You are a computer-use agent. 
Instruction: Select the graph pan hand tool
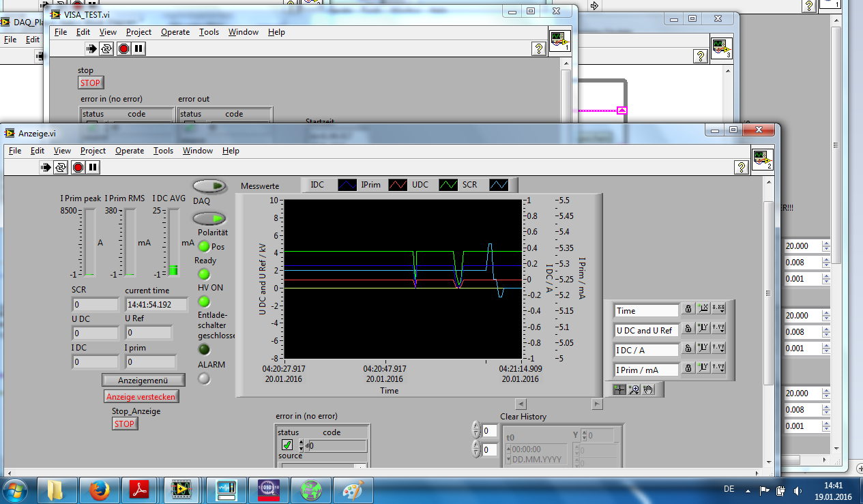(648, 389)
